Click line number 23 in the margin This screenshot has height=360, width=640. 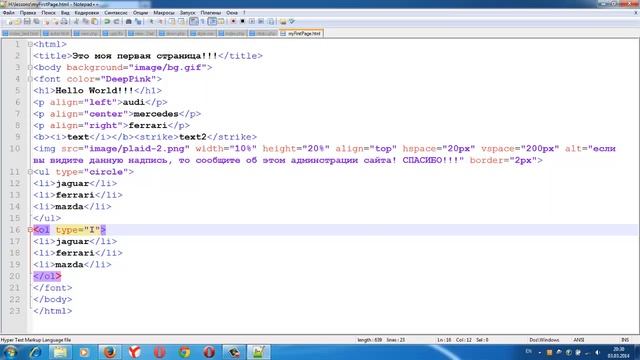(x=15, y=311)
